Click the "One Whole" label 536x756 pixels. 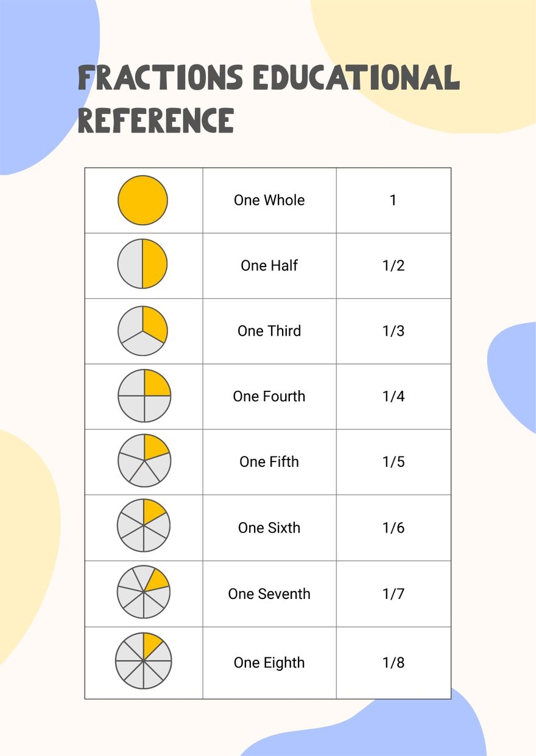(269, 200)
